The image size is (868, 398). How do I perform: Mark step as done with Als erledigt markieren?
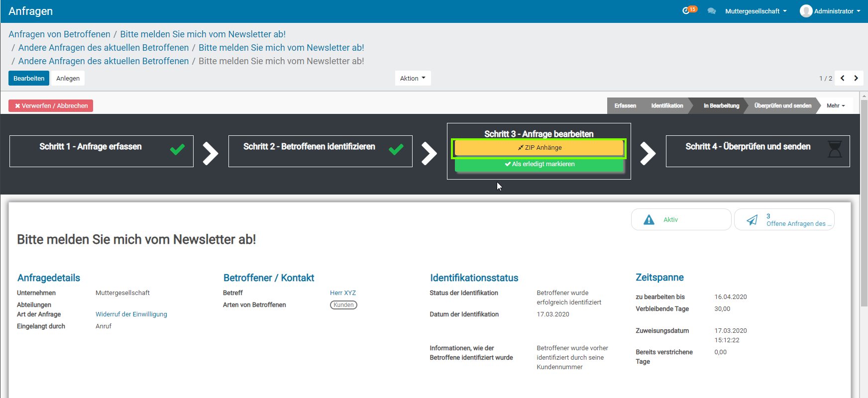click(x=539, y=164)
